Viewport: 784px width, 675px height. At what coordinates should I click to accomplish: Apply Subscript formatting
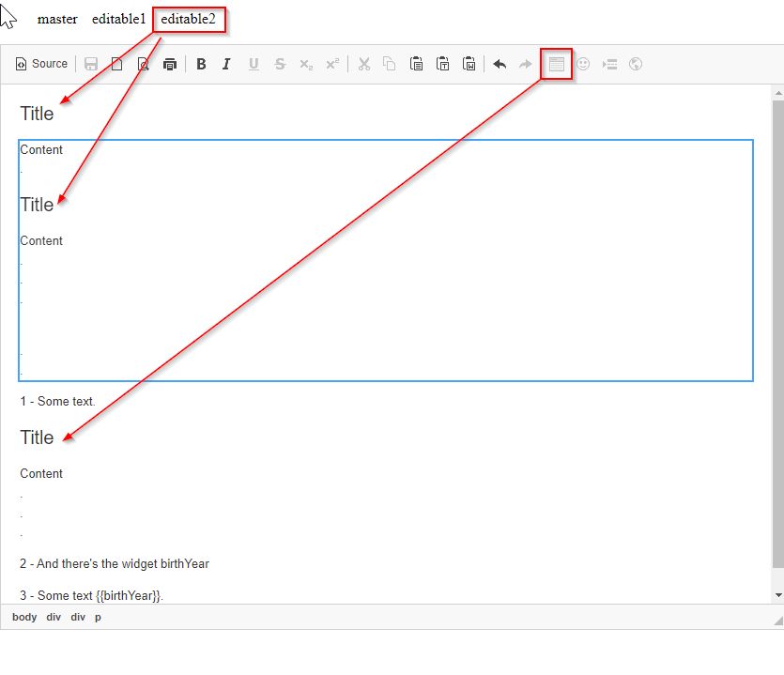point(306,64)
